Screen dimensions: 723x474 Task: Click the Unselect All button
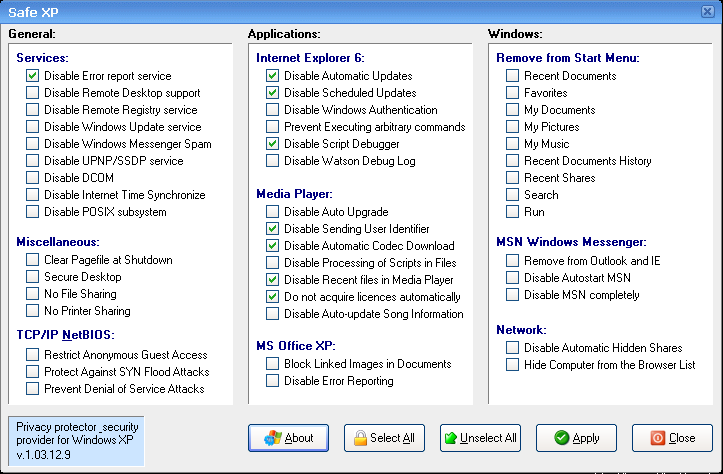click(480, 438)
